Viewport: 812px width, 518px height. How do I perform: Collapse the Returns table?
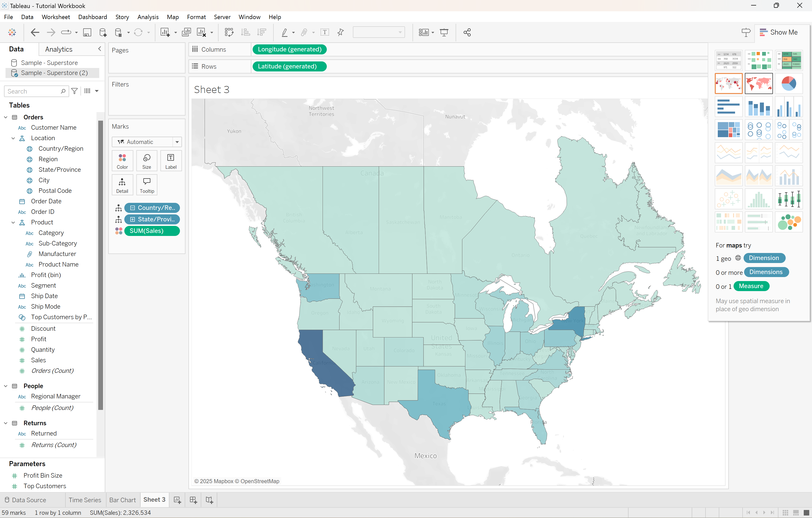click(x=6, y=423)
